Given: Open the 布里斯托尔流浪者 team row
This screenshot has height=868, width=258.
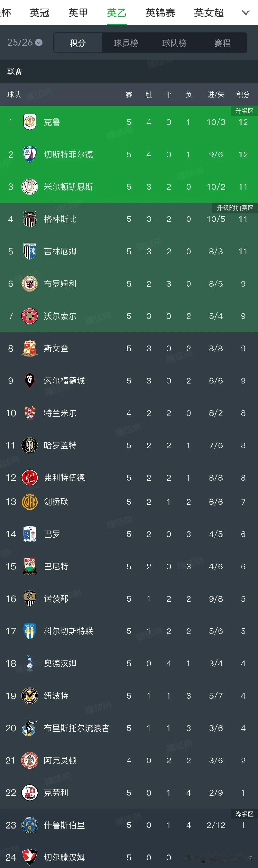Looking at the screenshot, I should coord(129,728).
